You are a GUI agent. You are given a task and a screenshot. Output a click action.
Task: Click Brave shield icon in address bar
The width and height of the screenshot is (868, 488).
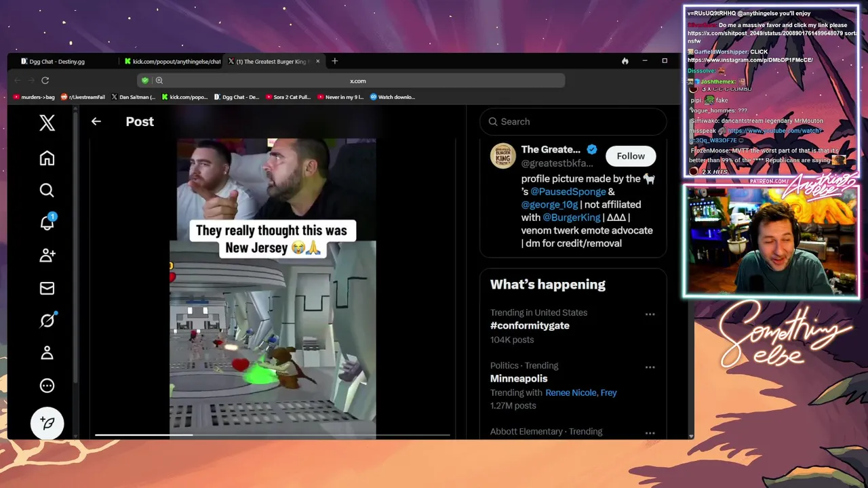(x=144, y=81)
